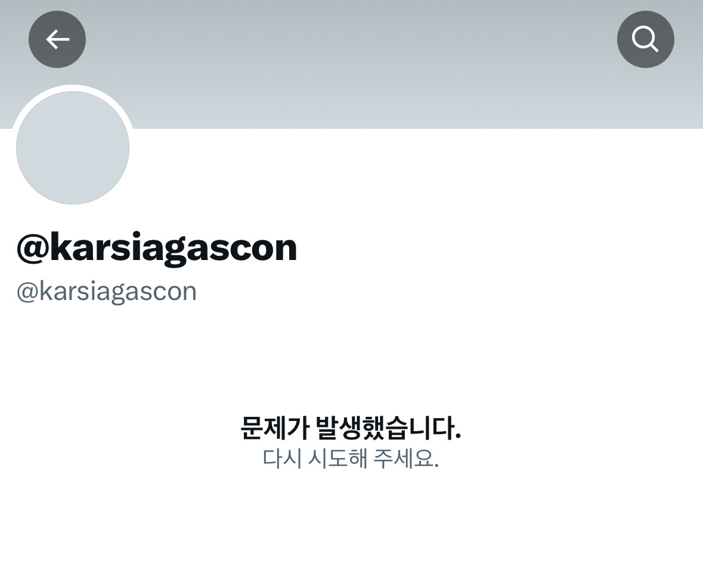703x588 pixels.
Task: Click the gray header banner image
Action: click(x=352, y=64)
